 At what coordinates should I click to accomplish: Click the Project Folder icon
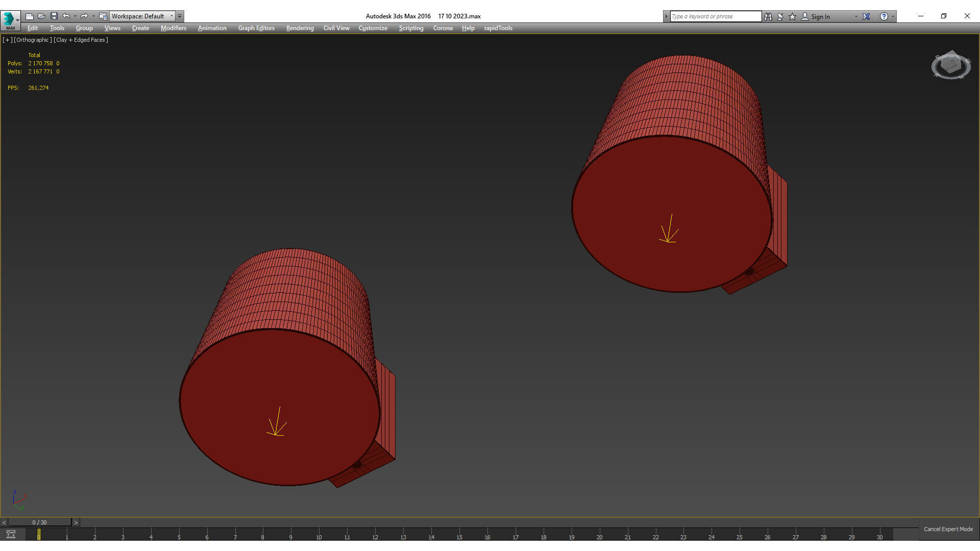point(103,16)
